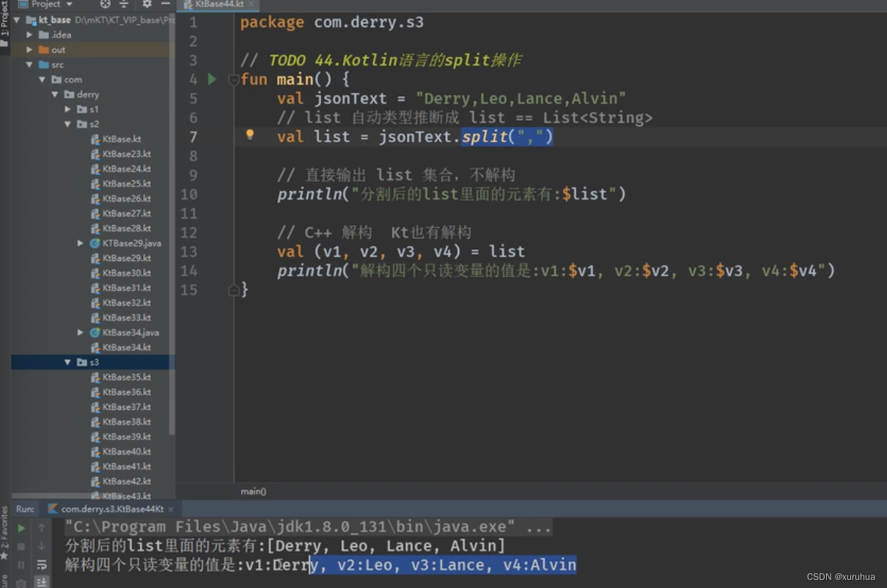Expand the KtBase34.java node

[81, 332]
